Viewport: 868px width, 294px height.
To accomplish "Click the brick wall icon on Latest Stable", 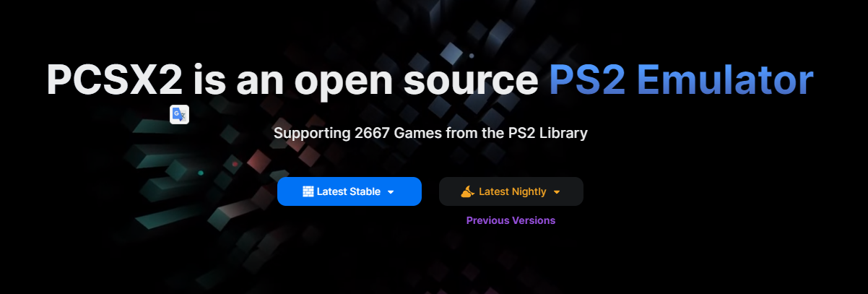I will 308,191.
